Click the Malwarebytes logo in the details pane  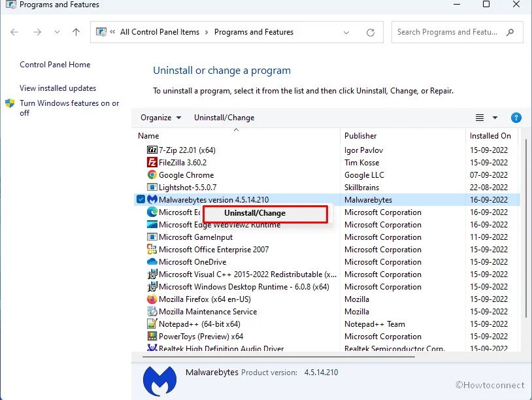pos(159,381)
